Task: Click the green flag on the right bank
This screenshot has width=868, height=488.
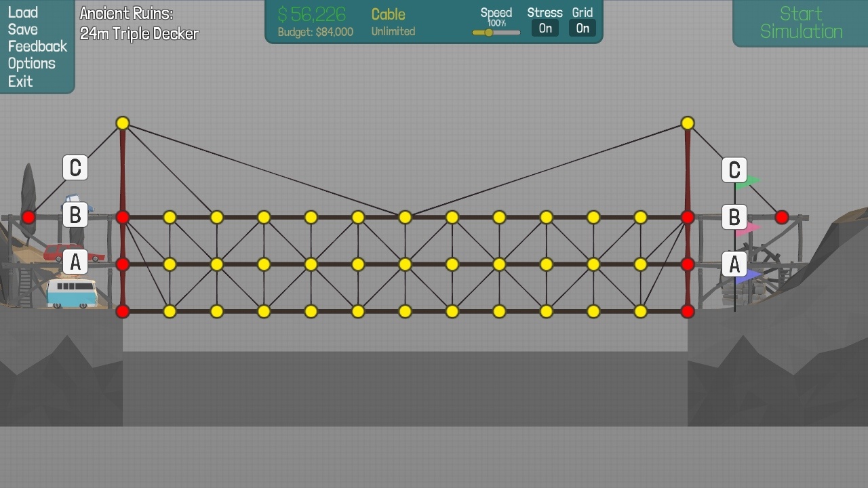Action: click(x=748, y=181)
